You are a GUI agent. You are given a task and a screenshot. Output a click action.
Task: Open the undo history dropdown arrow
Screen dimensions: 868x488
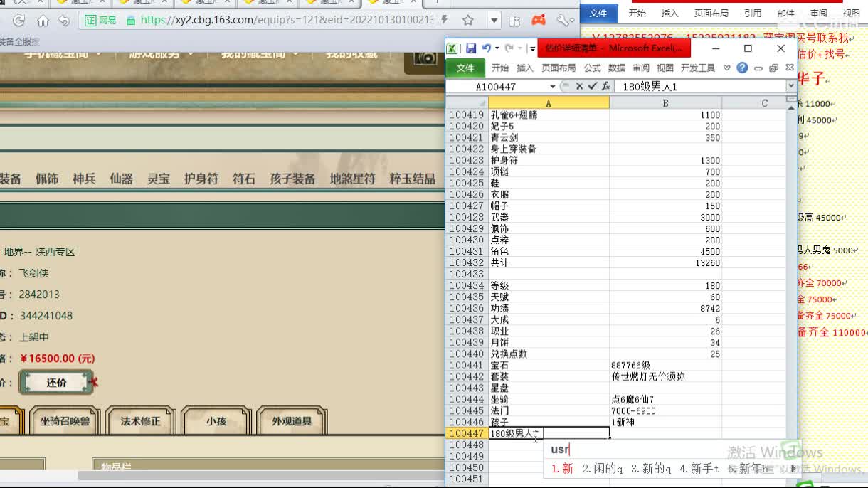(497, 48)
